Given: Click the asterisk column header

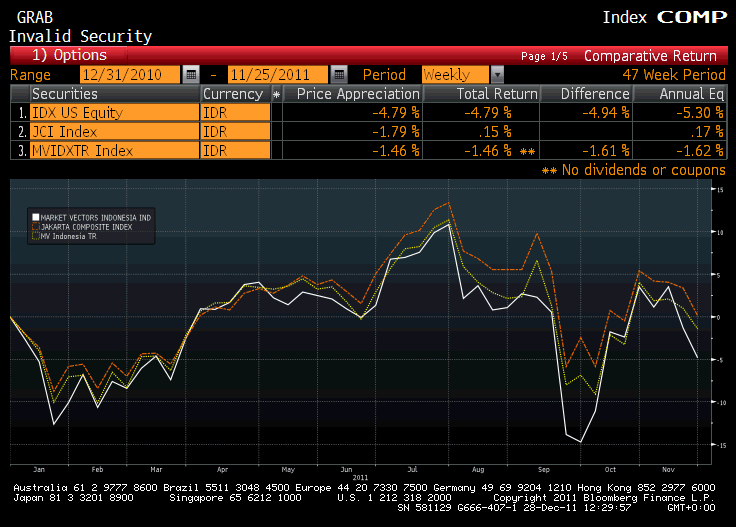Looking at the screenshot, I should [276, 93].
